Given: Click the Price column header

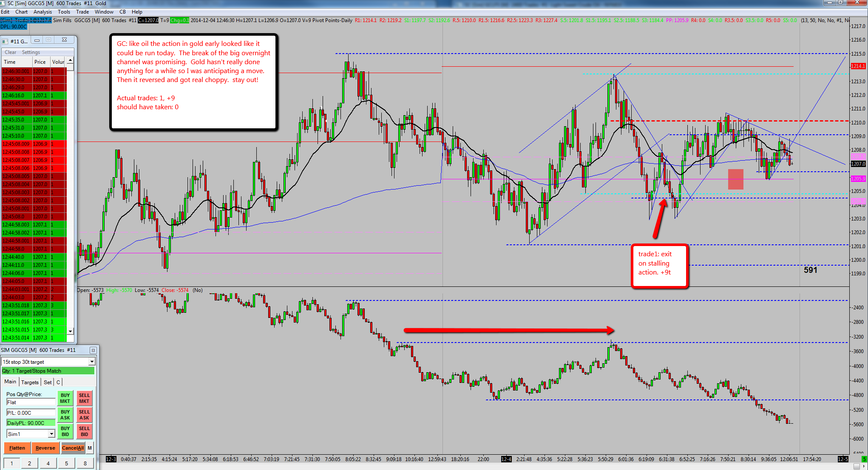Looking at the screenshot, I should (41, 62).
